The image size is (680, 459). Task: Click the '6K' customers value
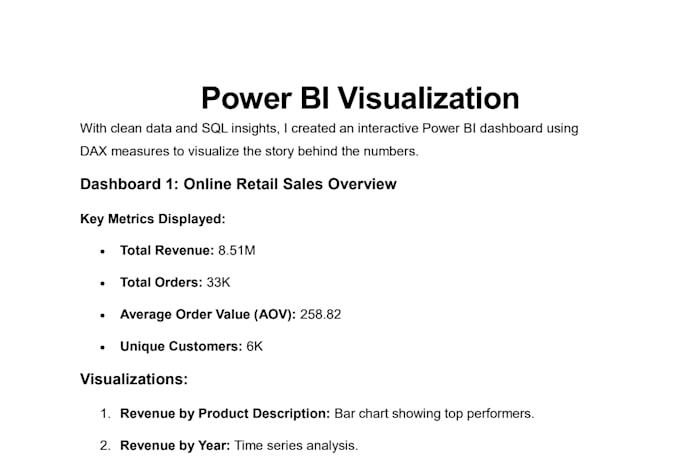coord(255,346)
